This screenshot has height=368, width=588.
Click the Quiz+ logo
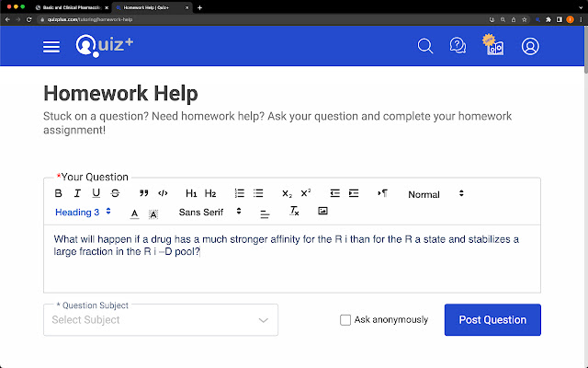pyautogui.click(x=104, y=46)
